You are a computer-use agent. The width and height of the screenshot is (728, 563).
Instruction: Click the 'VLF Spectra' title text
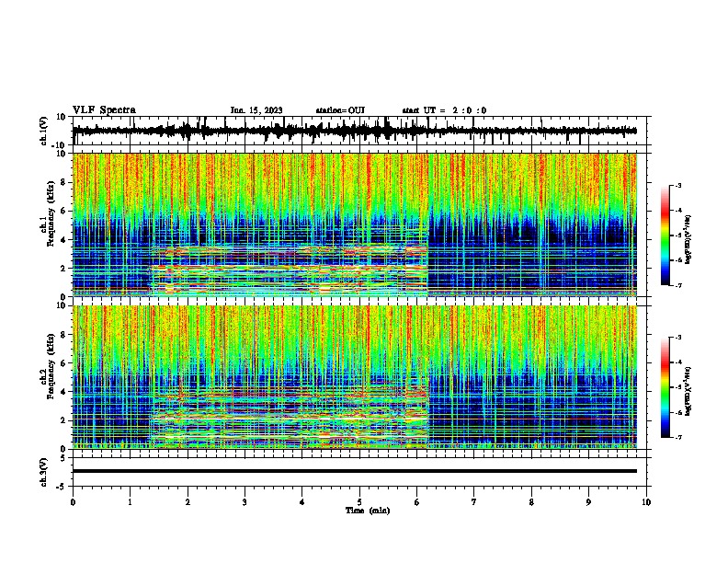click(104, 110)
